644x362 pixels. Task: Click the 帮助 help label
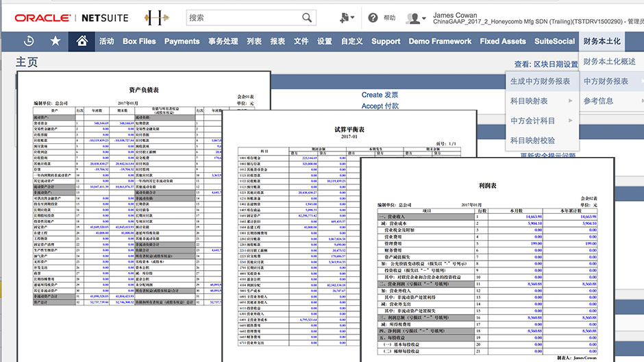(x=389, y=18)
